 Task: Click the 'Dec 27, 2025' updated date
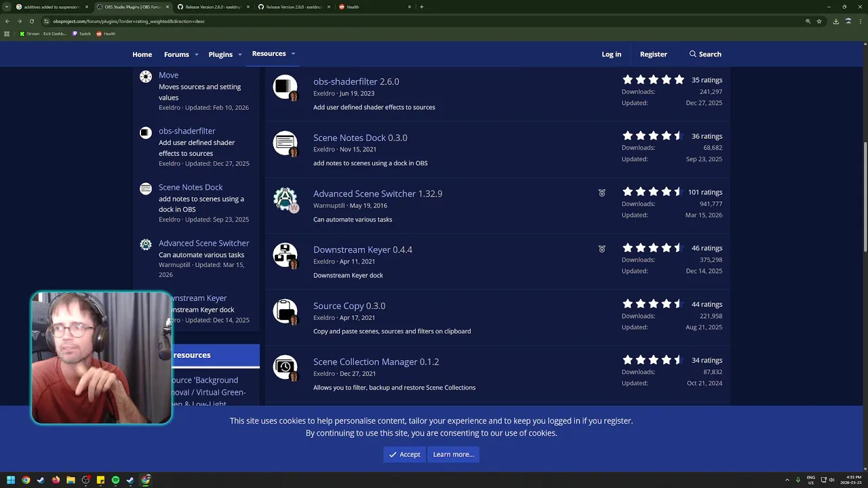[704, 103]
